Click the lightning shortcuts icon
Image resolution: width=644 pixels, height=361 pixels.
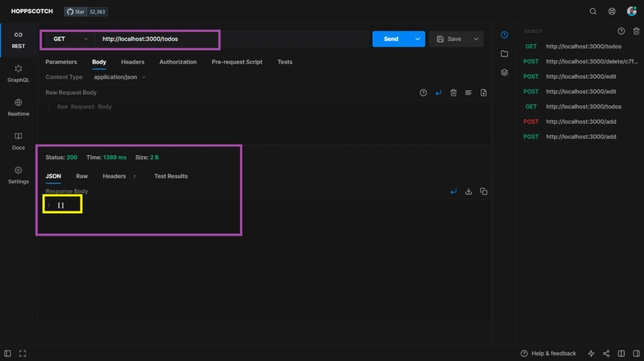click(x=591, y=354)
